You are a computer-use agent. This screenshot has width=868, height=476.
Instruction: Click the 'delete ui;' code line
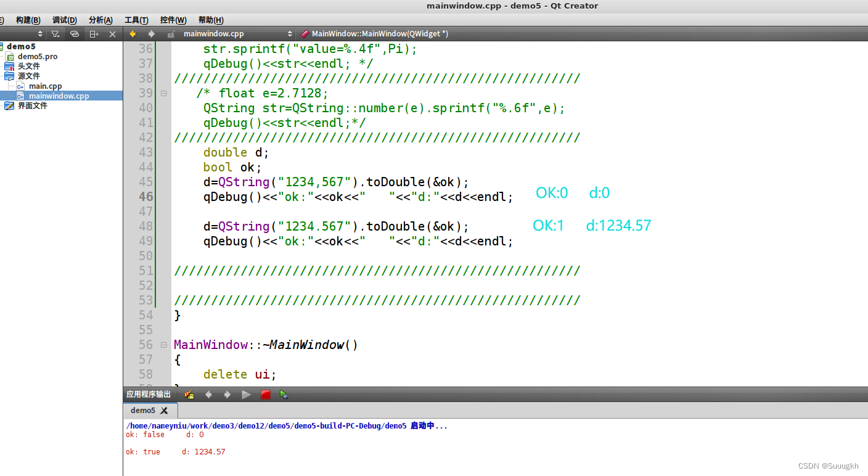(x=240, y=374)
